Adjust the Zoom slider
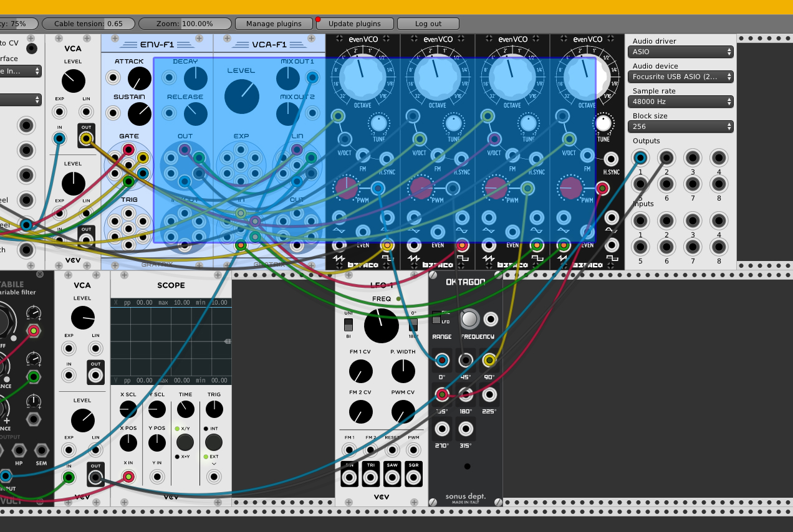The width and height of the screenshot is (793, 532). click(185, 24)
